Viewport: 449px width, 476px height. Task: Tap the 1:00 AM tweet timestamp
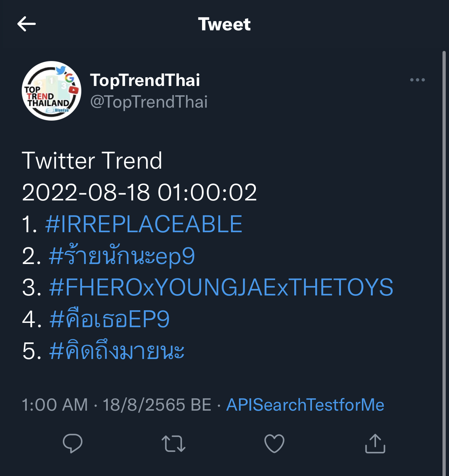(x=55, y=405)
